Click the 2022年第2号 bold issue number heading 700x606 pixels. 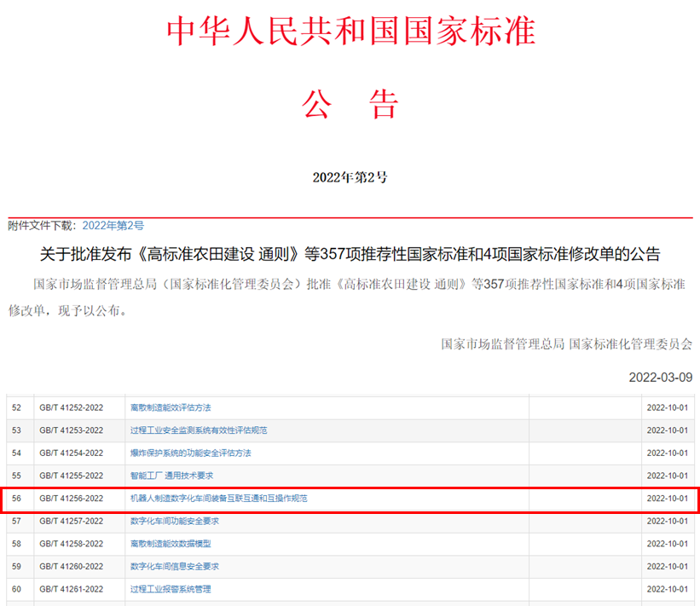(350, 177)
